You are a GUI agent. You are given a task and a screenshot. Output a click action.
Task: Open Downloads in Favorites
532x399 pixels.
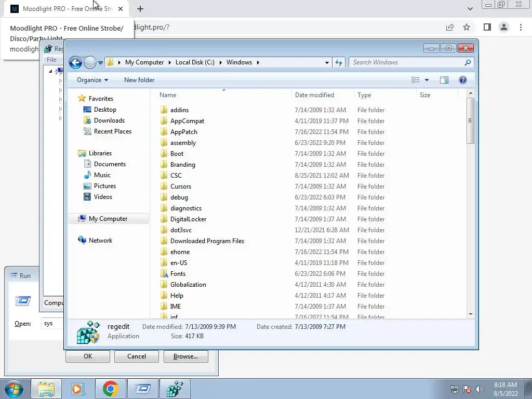click(109, 121)
